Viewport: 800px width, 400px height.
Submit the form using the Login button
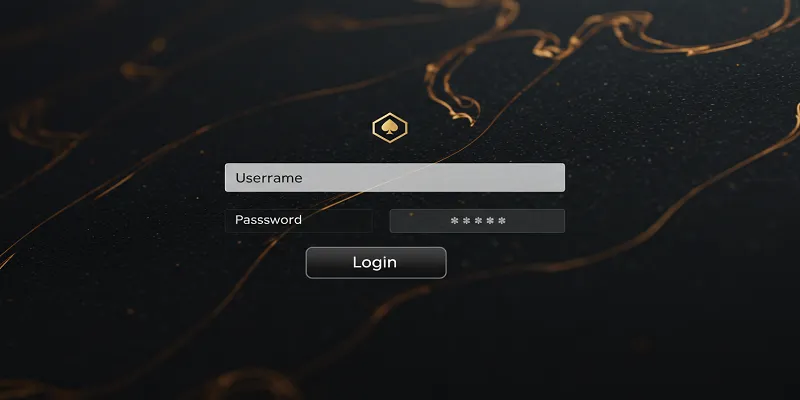click(376, 263)
